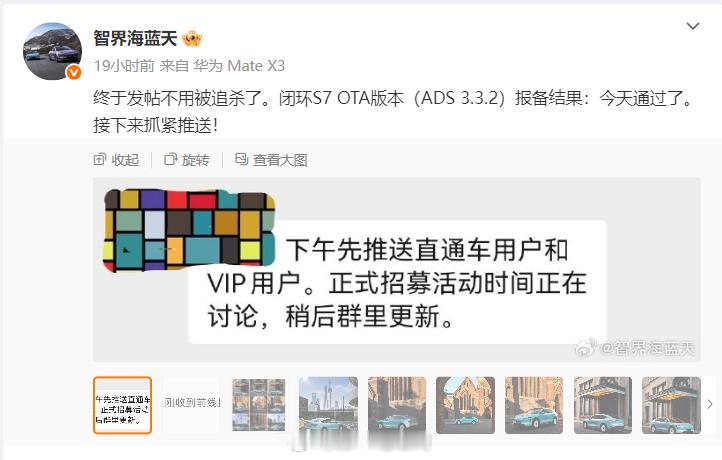Select the sixth thumbnail with church building

(x=466, y=405)
